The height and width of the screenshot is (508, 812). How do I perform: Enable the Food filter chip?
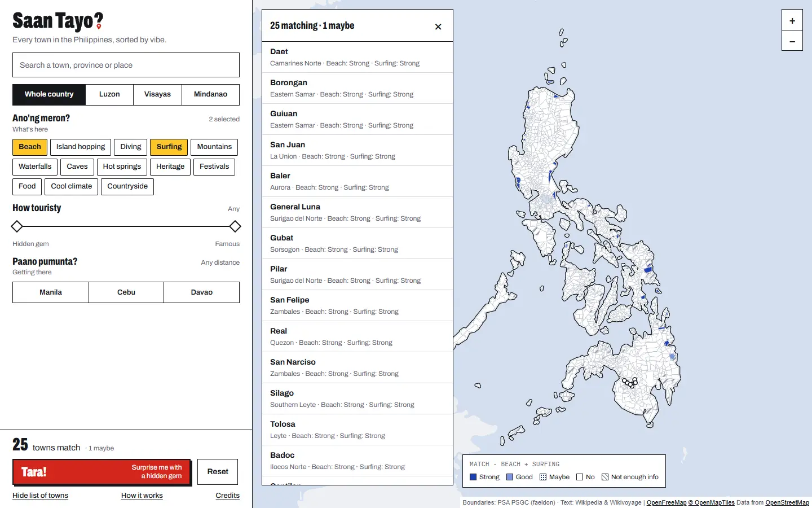pos(27,186)
